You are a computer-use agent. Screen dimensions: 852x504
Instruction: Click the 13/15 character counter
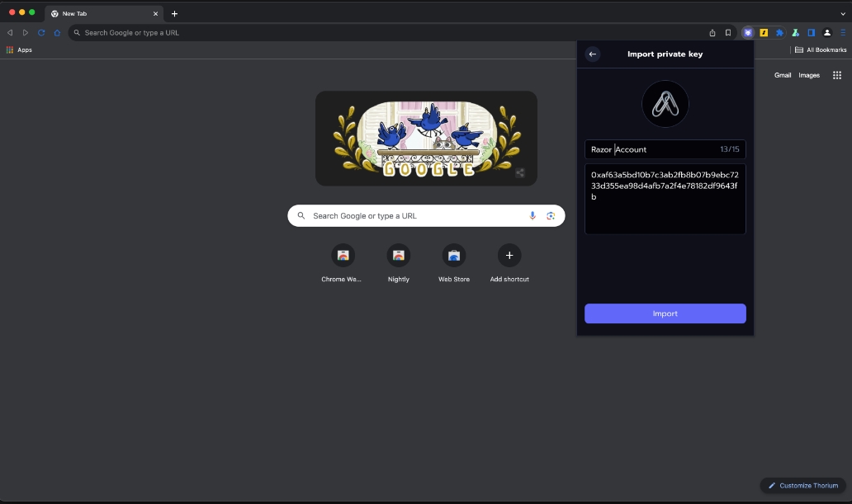(x=729, y=149)
